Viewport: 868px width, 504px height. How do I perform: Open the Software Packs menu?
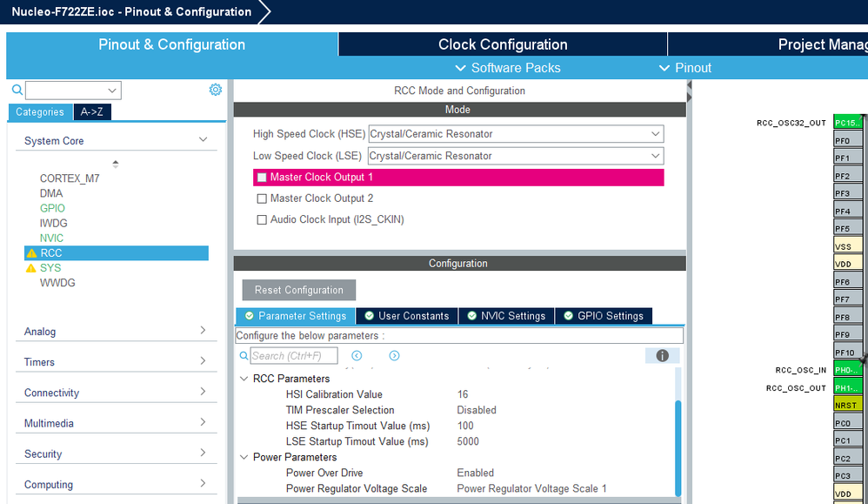click(508, 68)
